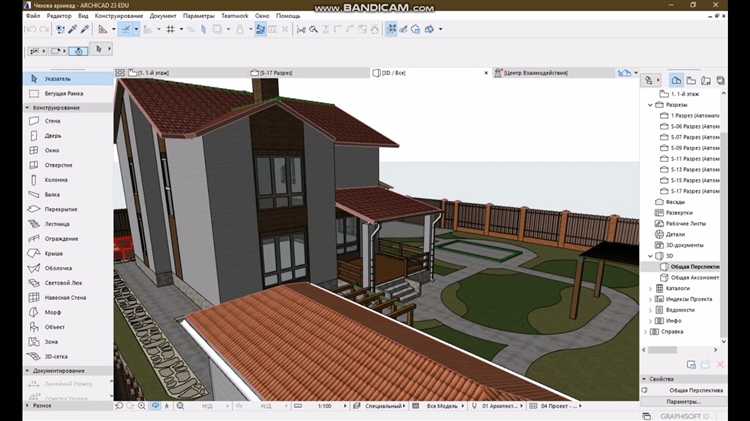Select the Навесная Стена (Curtain Wall) tool
Screen dimensions: 750x421
pyautogui.click(x=68, y=298)
